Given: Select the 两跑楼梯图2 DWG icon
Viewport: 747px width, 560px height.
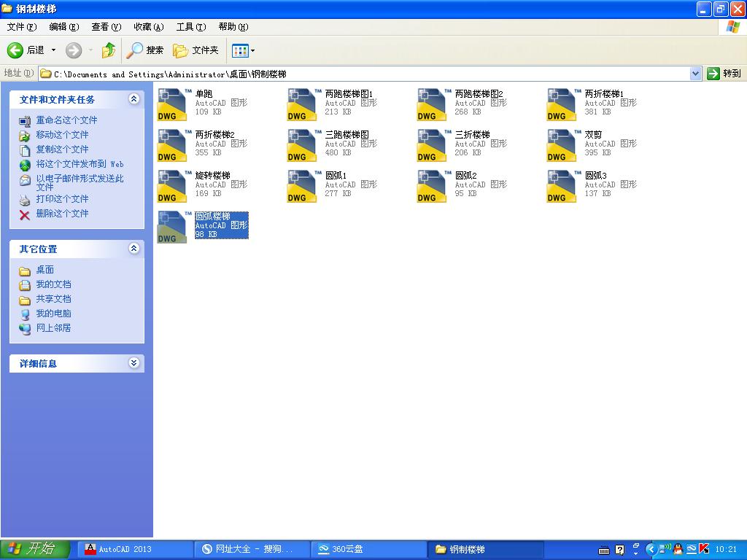Looking at the screenshot, I should coord(432,105).
